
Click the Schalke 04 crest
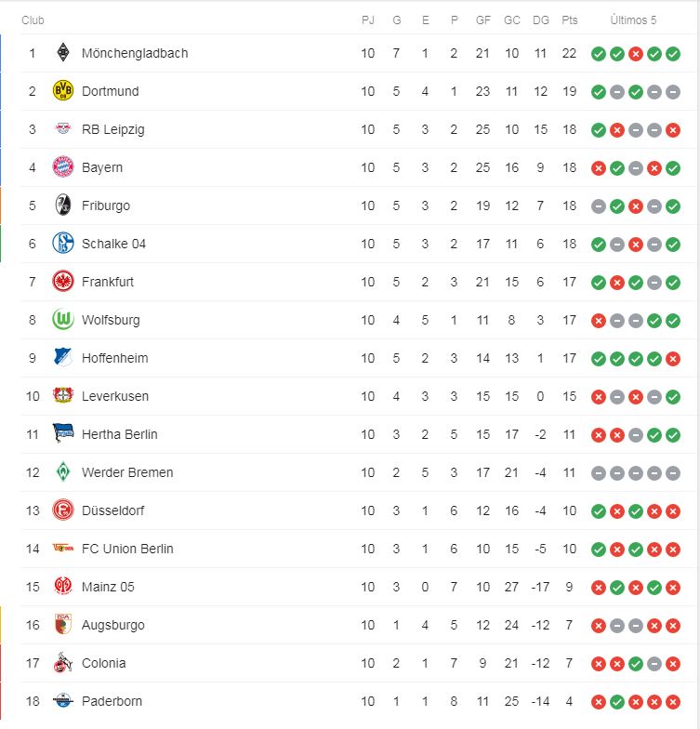62,244
